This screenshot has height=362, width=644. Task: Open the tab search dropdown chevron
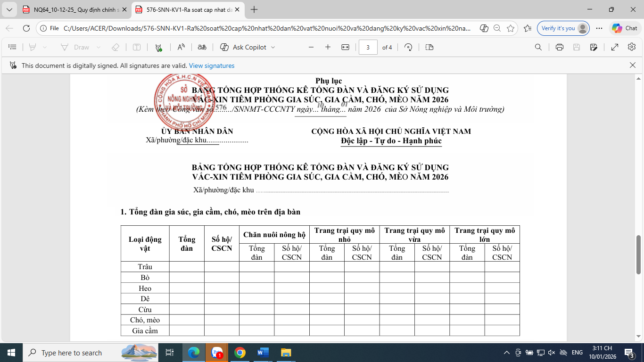(9, 9)
